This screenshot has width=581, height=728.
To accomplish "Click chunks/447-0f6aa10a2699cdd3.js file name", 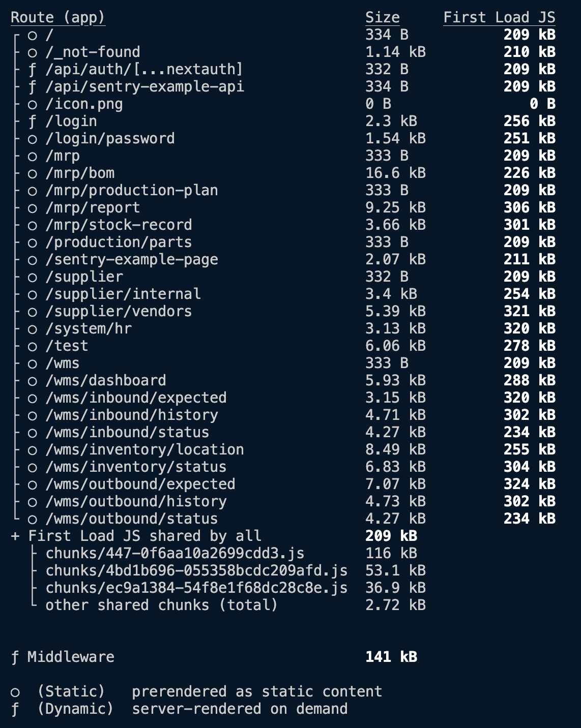I will point(175,554).
